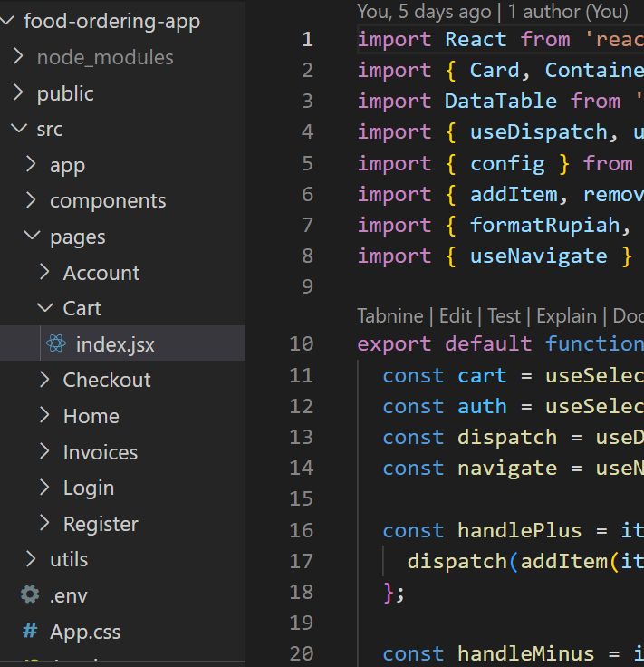The width and height of the screenshot is (644, 667).
Task: Collapse the food-ordering-app root folder chevron
Action: (7, 20)
